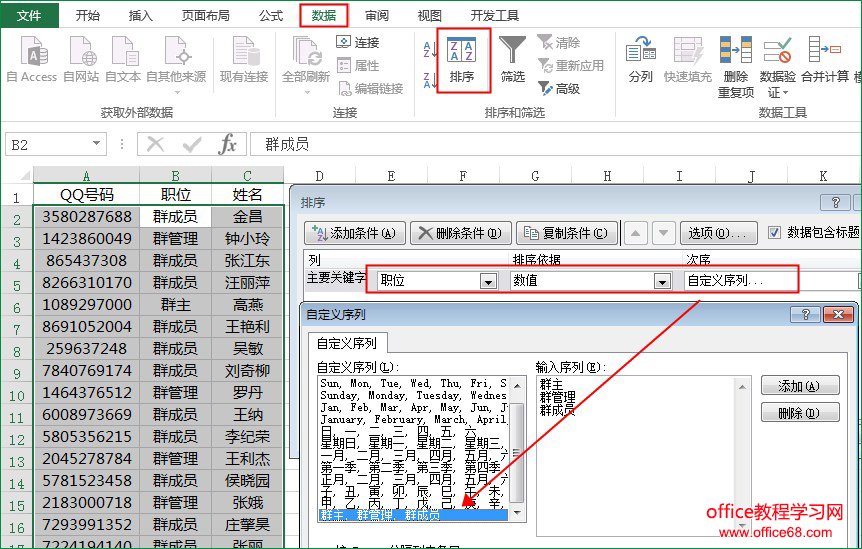862x549 pixels.
Task: Click Delete Level (删除条件) button
Action: click(461, 233)
